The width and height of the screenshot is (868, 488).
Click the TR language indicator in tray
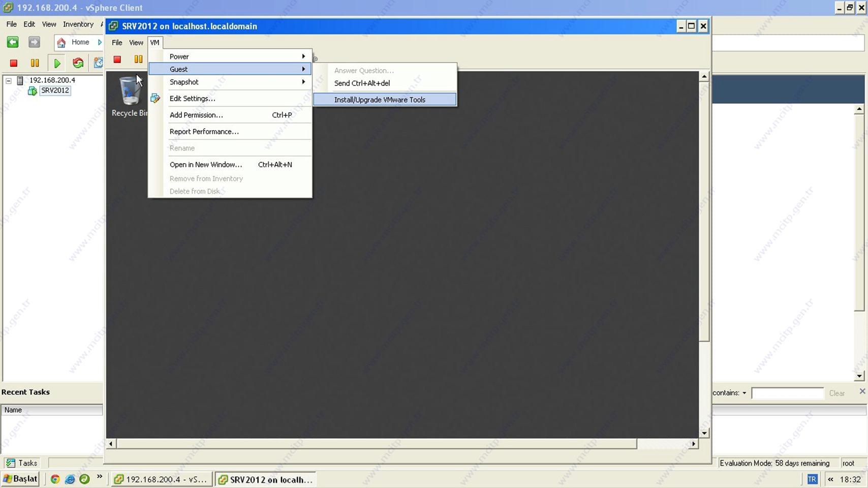pos(812,479)
